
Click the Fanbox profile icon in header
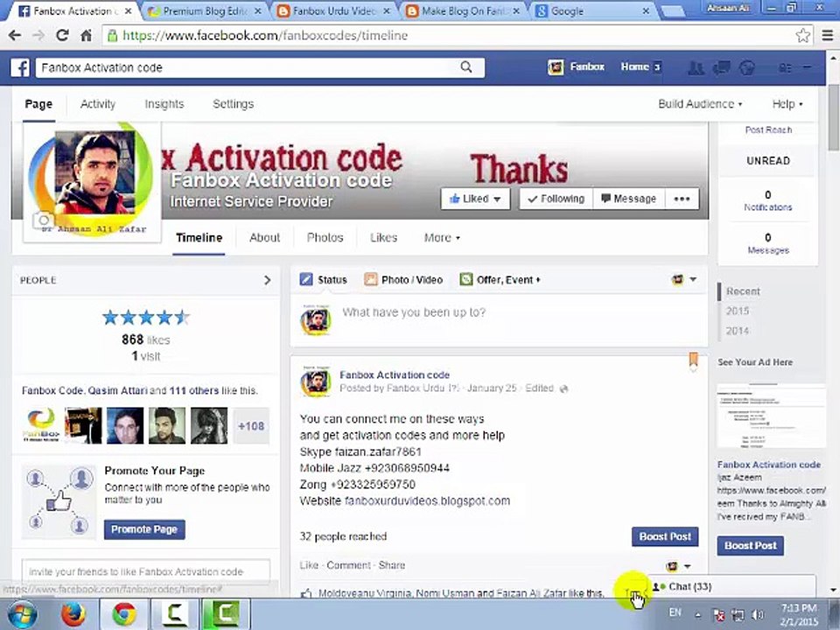(556, 67)
